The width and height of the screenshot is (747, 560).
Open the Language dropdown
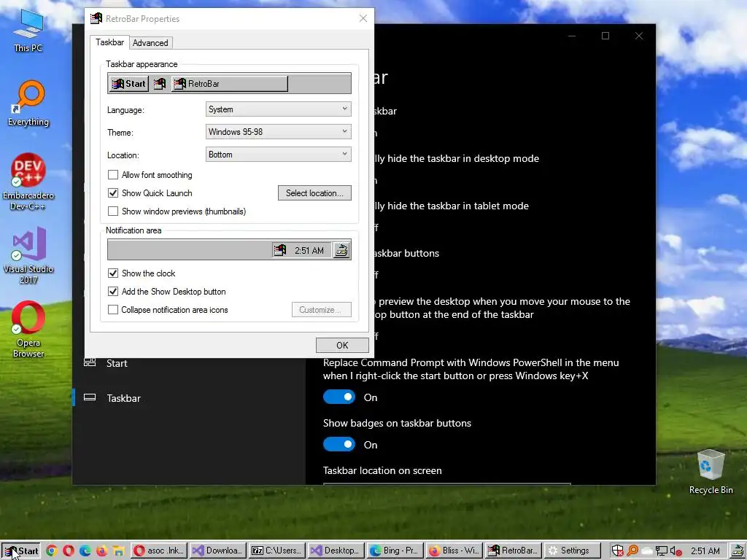(x=279, y=109)
